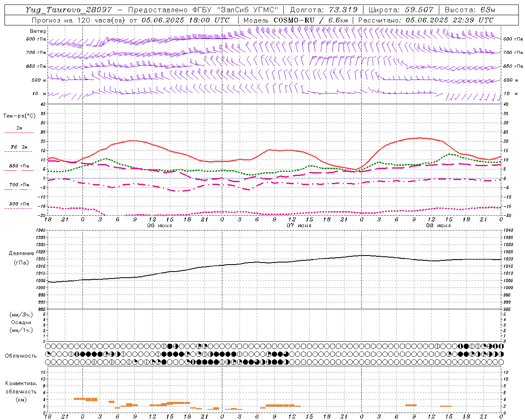Click the 'Прогноз на 120 часа(ов)' text
Screen dimensions: 525x420
79,20
